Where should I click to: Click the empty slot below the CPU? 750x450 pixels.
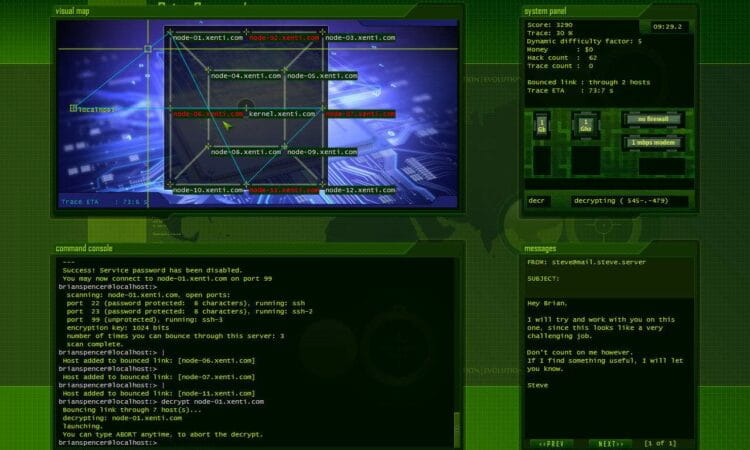pos(585,161)
